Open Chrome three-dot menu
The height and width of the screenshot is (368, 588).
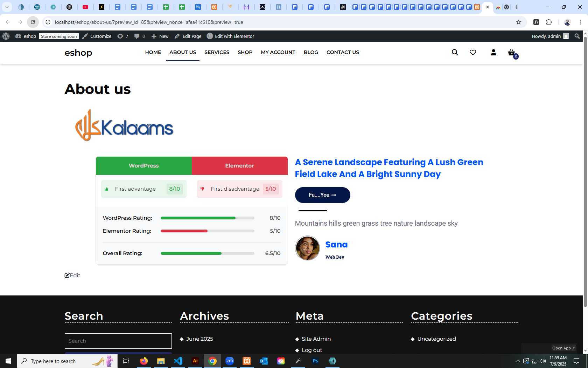click(x=580, y=22)
